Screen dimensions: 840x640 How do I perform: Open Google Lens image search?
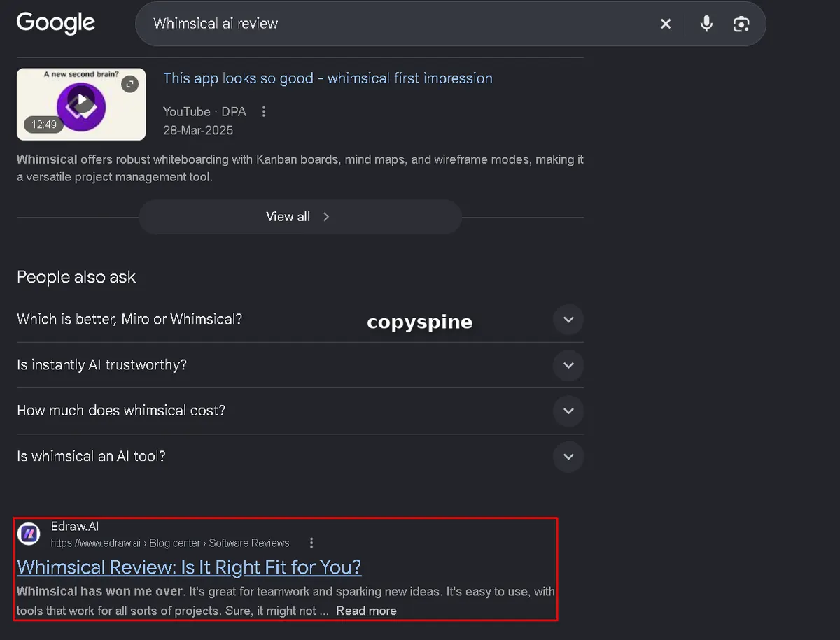pyautogui.click(x=741, y=24)
